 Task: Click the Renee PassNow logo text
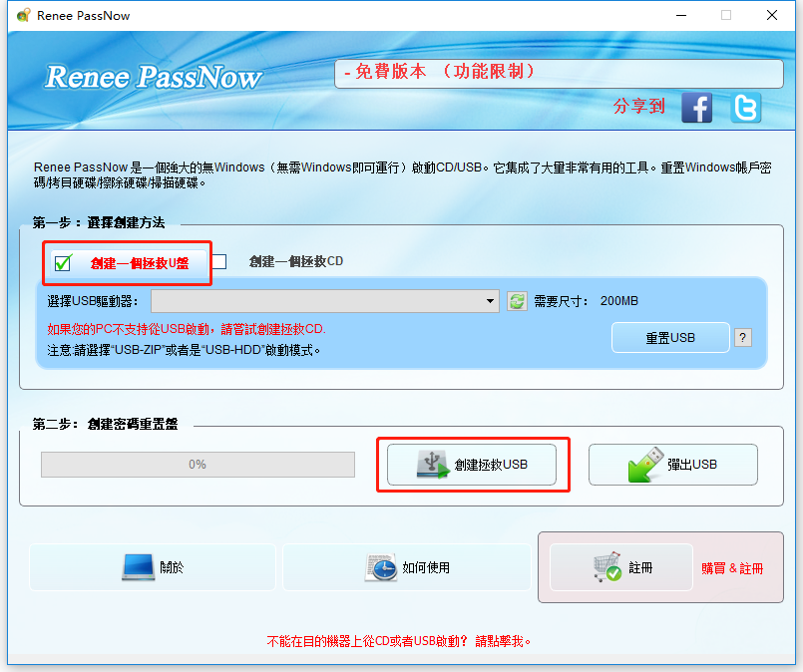154,77
